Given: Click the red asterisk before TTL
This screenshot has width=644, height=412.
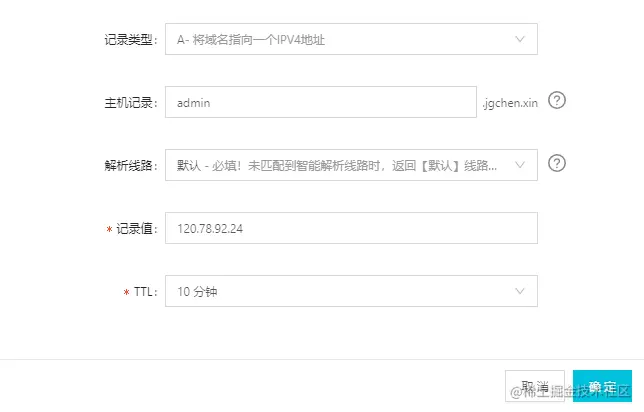Looking at the screenshot, I should tap(126, 292).
